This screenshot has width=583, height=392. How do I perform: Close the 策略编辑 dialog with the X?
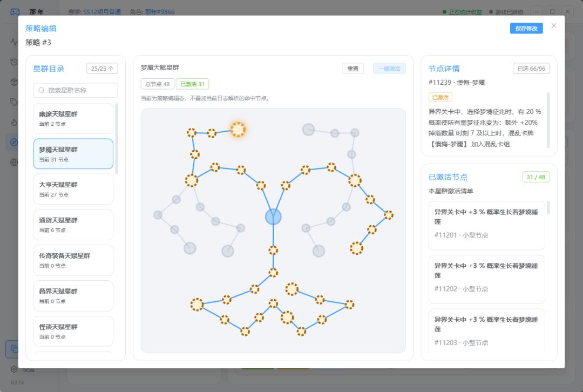[x=554, y=26]
